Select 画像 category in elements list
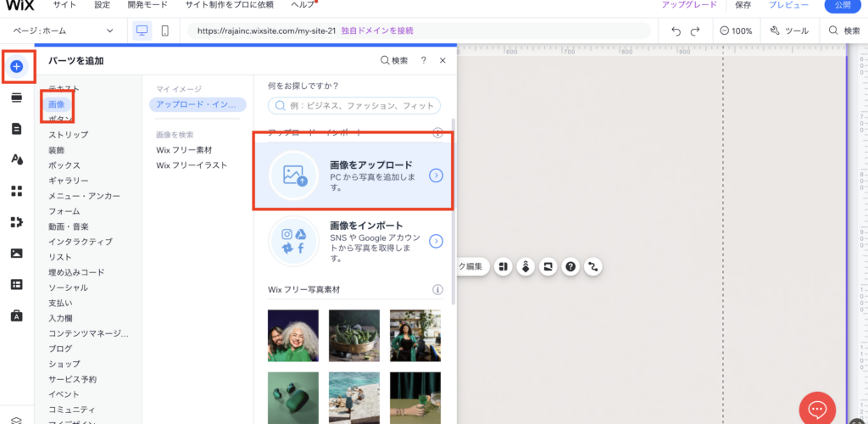This screenshot has width=868, height=424. [57, 104]
